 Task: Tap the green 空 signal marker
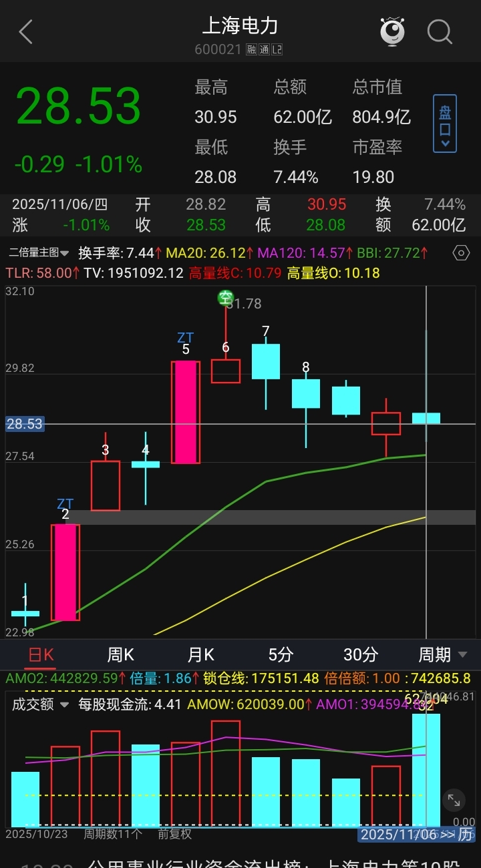(x=226, y=298)
